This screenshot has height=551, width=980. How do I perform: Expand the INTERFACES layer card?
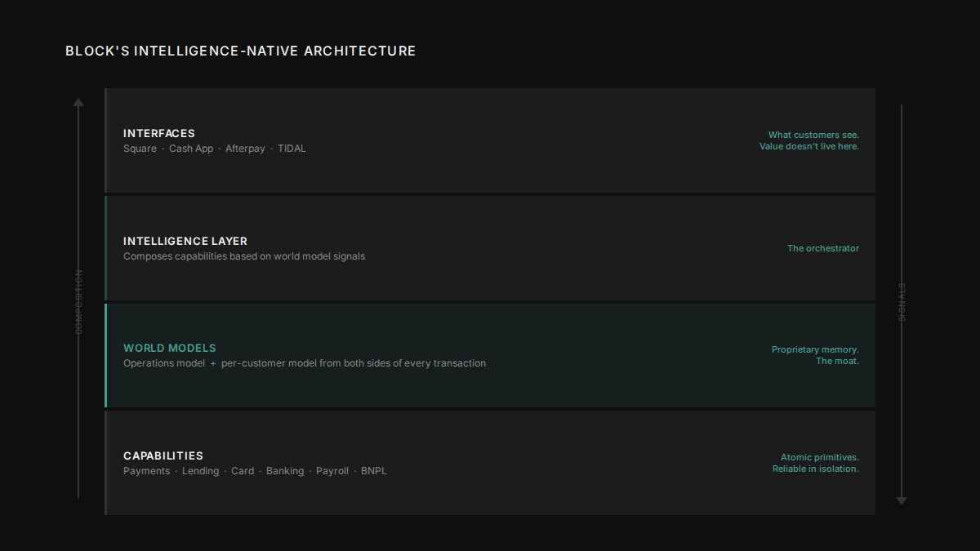(x=490, y=140)
